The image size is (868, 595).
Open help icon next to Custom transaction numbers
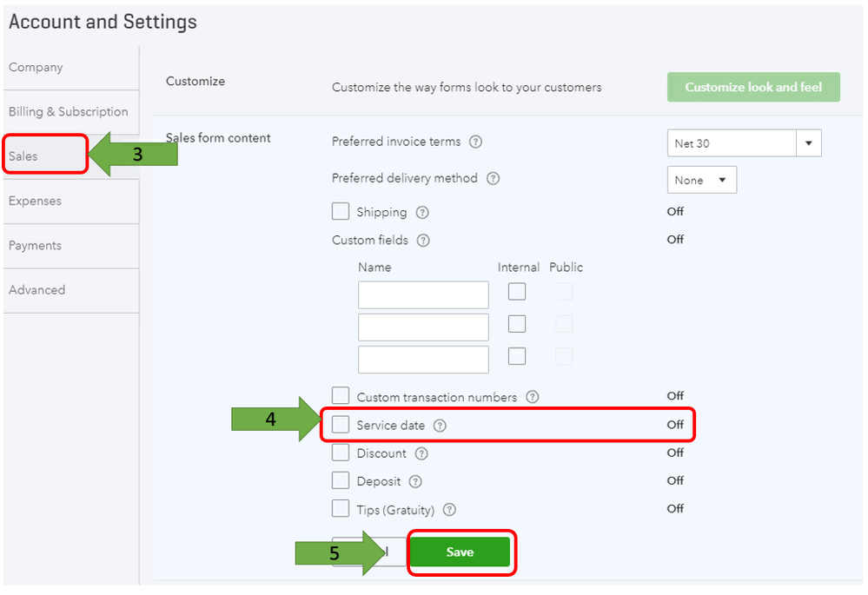532,397
